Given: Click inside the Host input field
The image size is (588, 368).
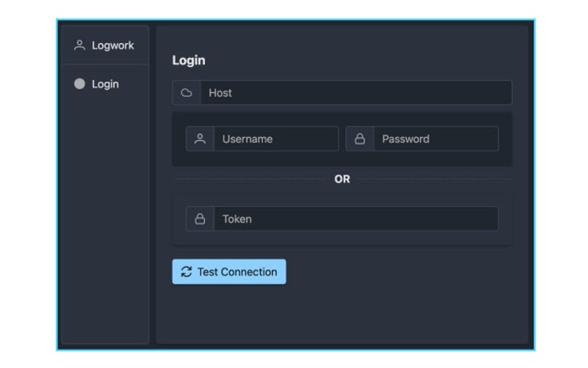Looking at the screenshot, I should (346, 92).
